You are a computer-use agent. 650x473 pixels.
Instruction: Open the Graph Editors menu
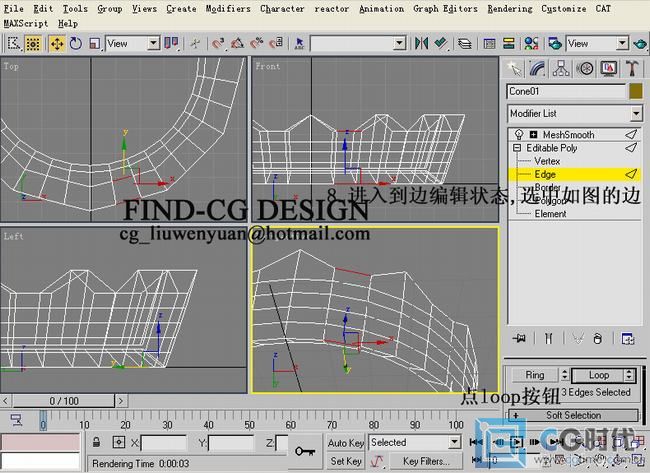445,8
